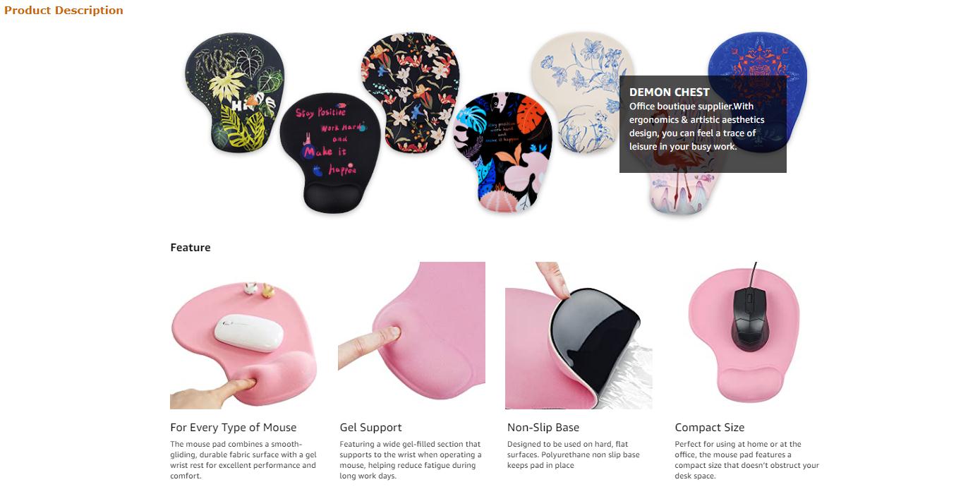
Task: Open the pink pad with white mouse image
Action: pyautogui.click(x=243, y=335)
